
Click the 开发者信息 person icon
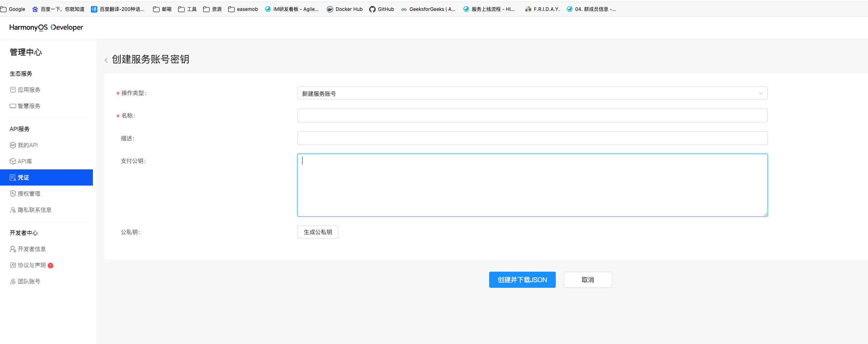13,249
